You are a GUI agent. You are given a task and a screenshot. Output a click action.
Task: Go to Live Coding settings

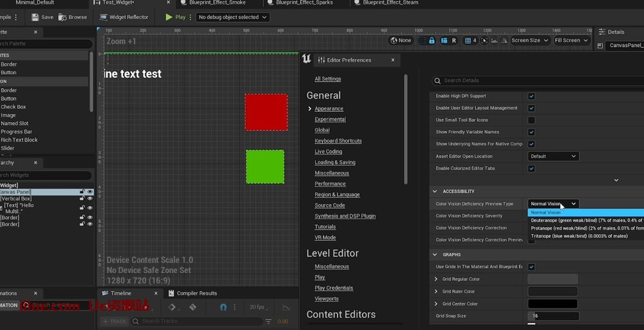(328, 152)
